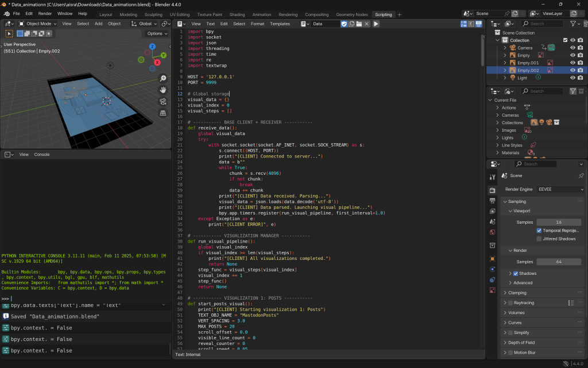Viewport: 588px width, 368px height.
Task: Adjust the Render Samples field showing 64
Action: (559, 262)
